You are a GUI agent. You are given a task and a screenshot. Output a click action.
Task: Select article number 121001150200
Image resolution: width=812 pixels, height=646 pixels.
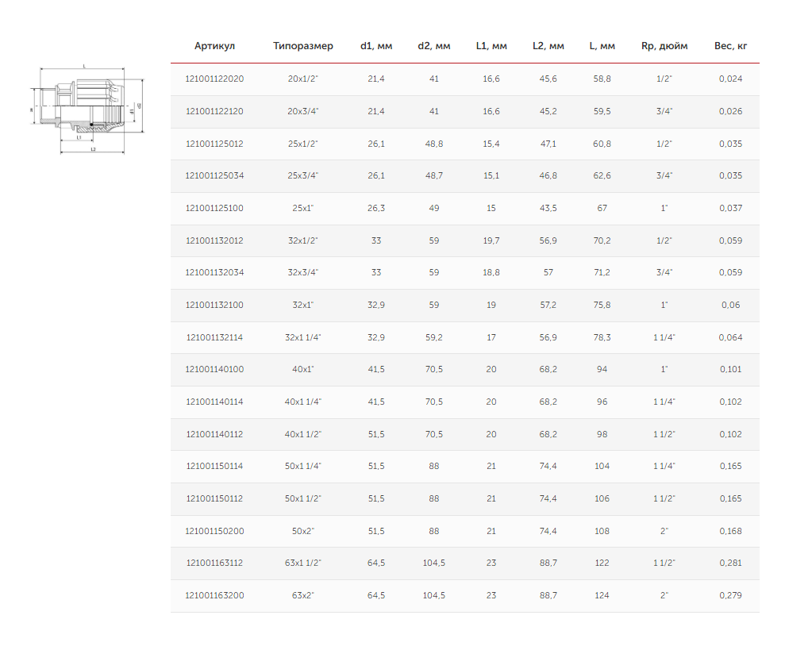214,531
